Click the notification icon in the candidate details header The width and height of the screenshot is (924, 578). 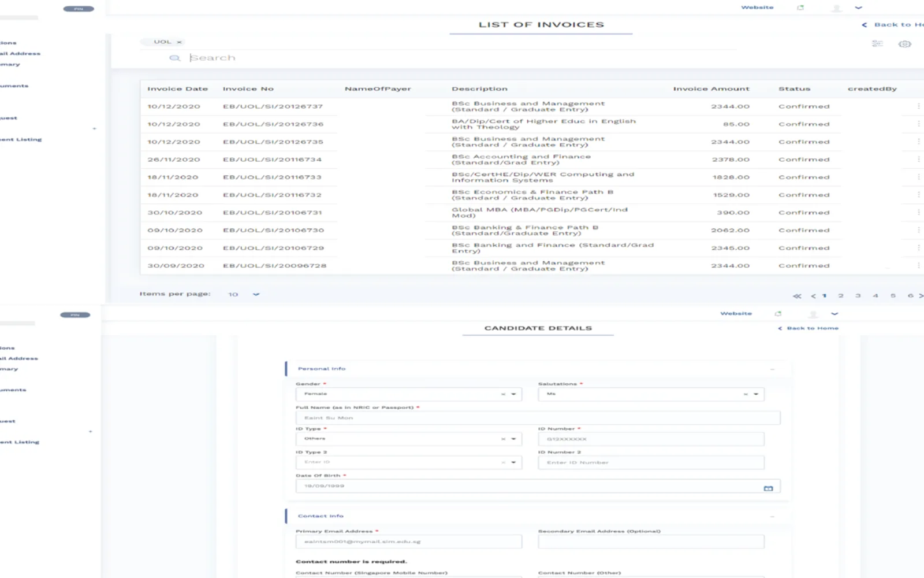(778, 314)
